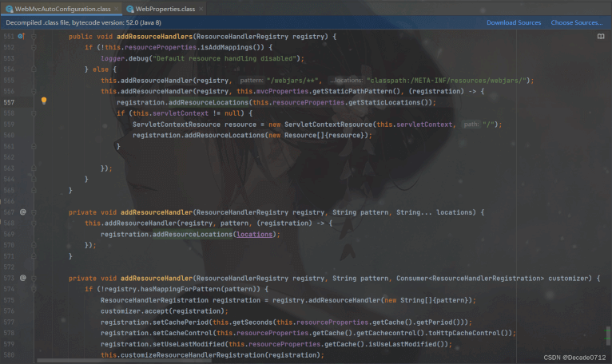
Task: Switch to WebMvcAutoConfiguration.class tab
Action: (62, 9)
